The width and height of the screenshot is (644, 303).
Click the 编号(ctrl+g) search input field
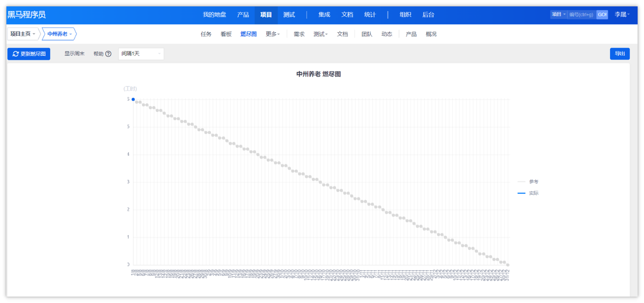582,15
